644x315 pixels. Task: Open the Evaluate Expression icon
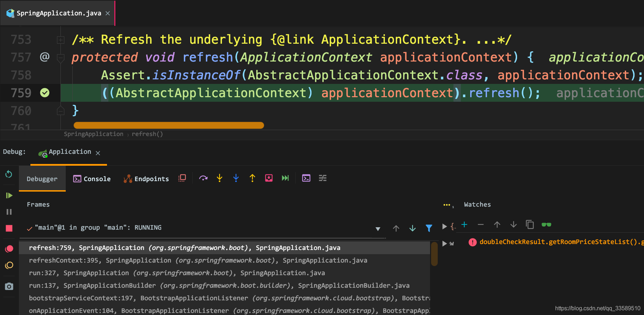306,178
